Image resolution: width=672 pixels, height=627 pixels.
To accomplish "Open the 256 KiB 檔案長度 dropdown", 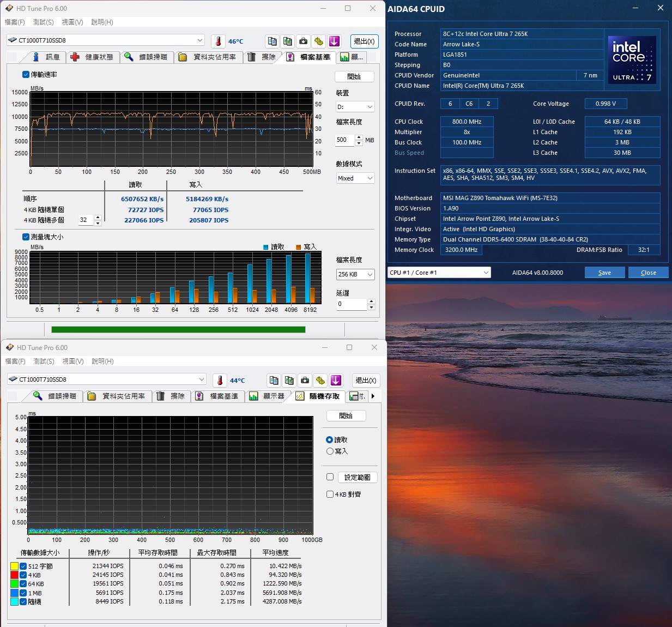I will [x=355, y=274].
